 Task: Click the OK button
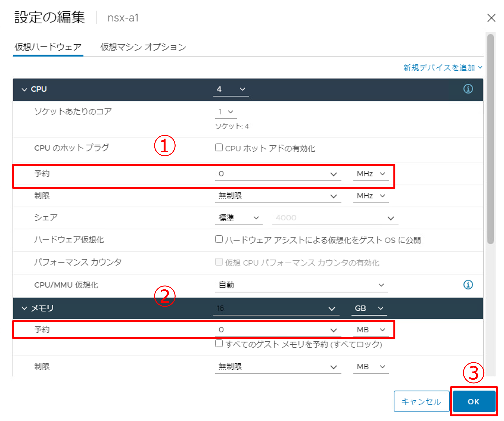point(473,402)
